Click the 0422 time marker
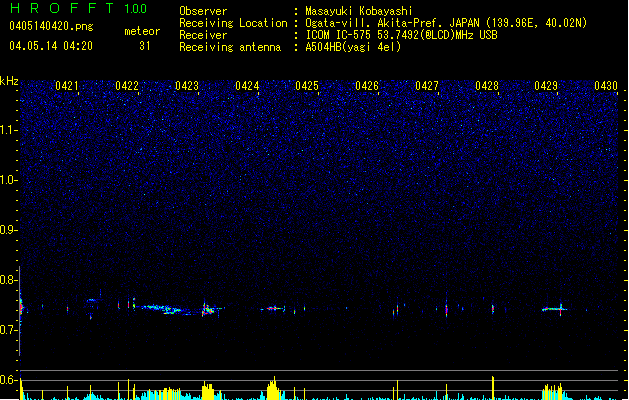The height and width of the screenshot is (400, 629). (x=127, y=86)
